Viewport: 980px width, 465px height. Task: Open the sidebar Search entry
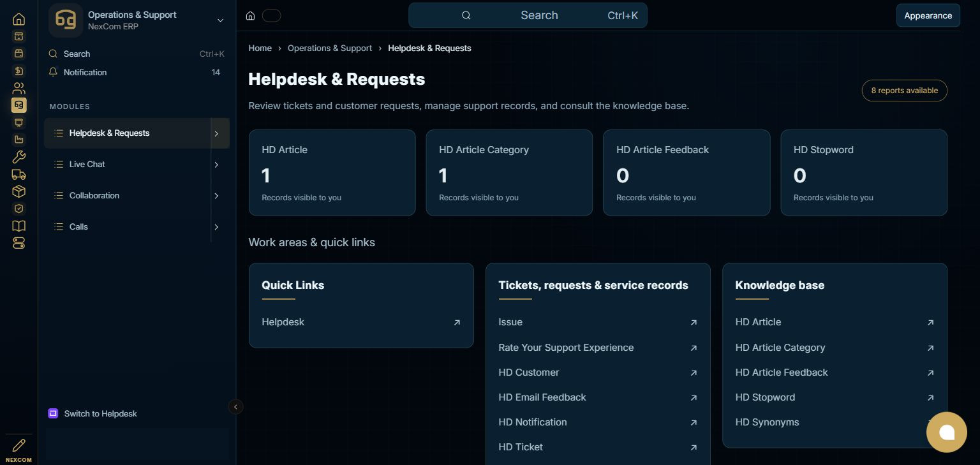tap(137, 54)
